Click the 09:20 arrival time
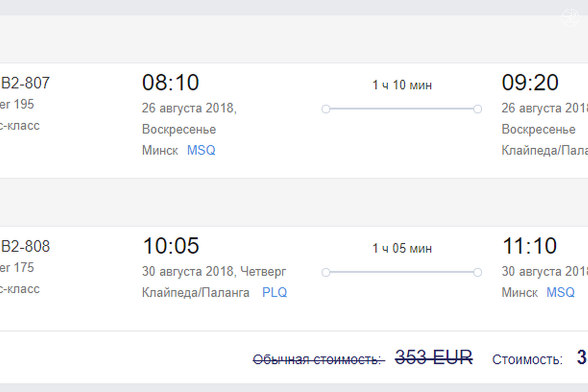This screenshot has height=392, width=588. 530,83
